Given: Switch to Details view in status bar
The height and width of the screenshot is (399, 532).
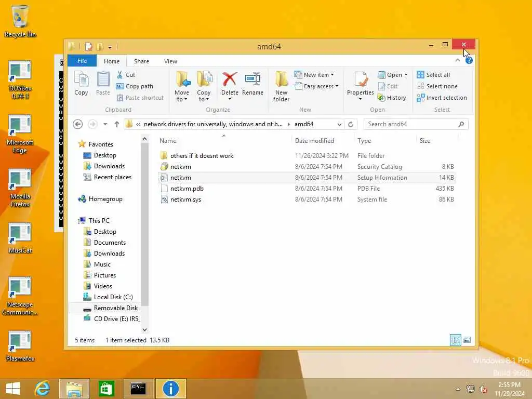Looking at the screenshot, I should 455,340.
